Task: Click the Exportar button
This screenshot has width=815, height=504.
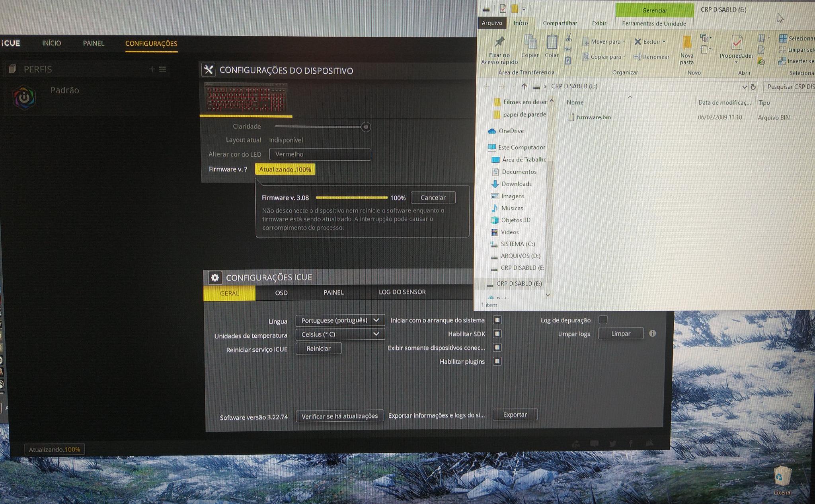Action: click(x=515, y=414)
